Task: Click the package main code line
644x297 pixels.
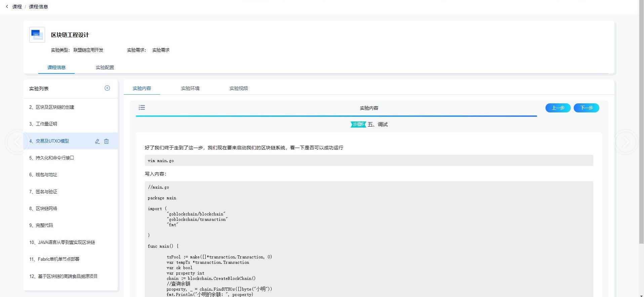Action: tap(162, 198)
